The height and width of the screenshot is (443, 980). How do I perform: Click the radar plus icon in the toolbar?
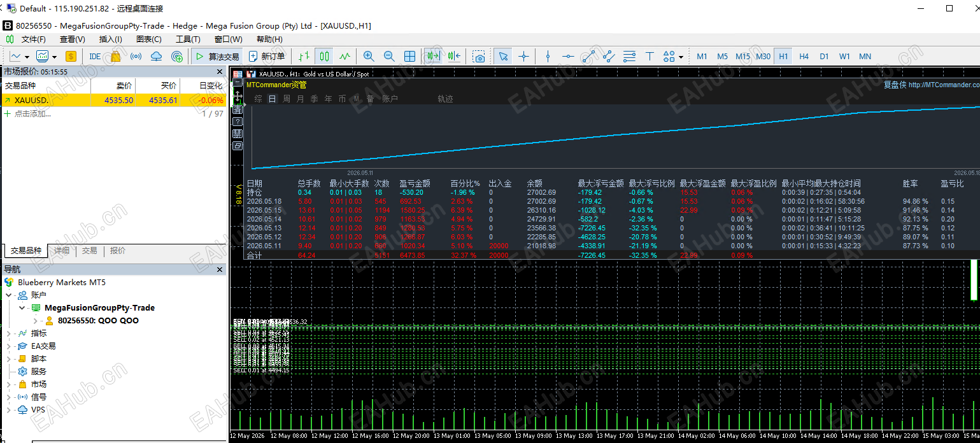(177, 56)
